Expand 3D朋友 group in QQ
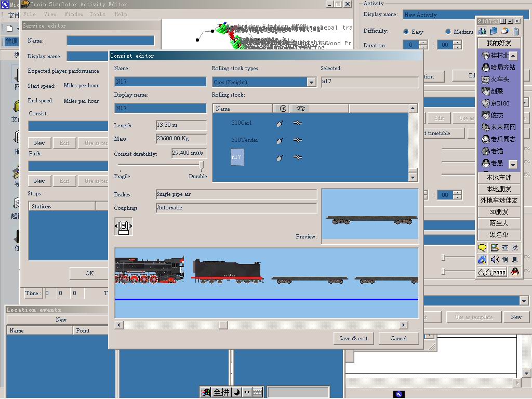Viewport: 532px width, 399px height. [499, 212]
